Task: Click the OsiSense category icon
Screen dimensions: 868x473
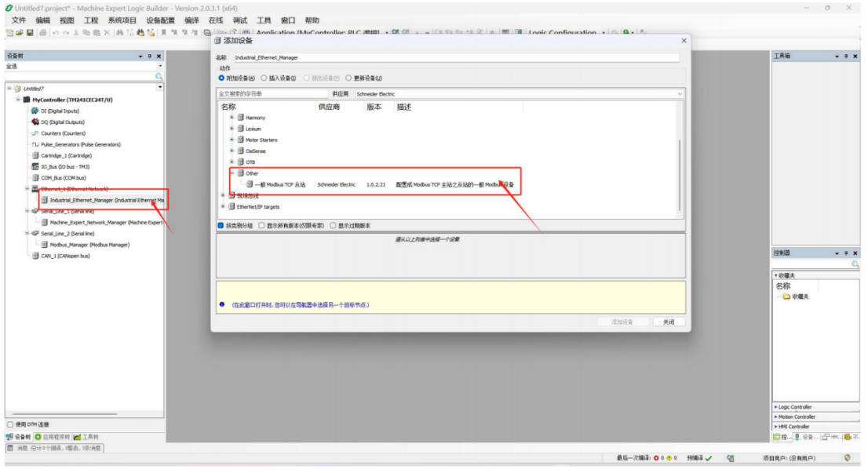Action: click(x=241, y=151)
